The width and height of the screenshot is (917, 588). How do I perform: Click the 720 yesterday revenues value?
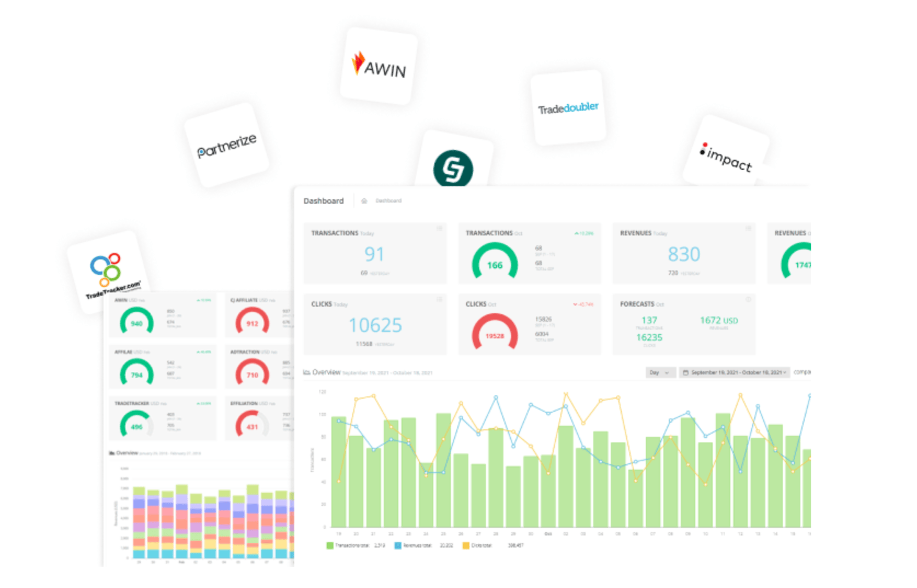(x=673, y=273)
